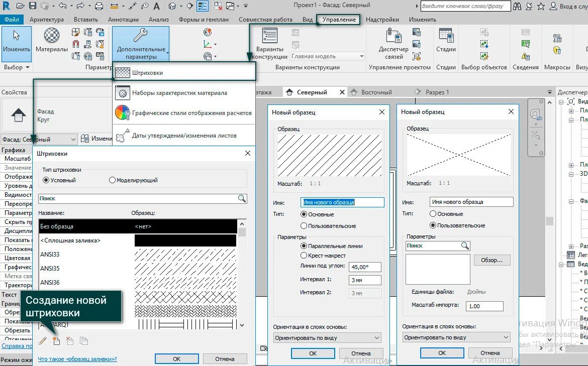Click the pattern list vertical scrollbar
This screenshot has height=366, width=588.
coord(242,274)
